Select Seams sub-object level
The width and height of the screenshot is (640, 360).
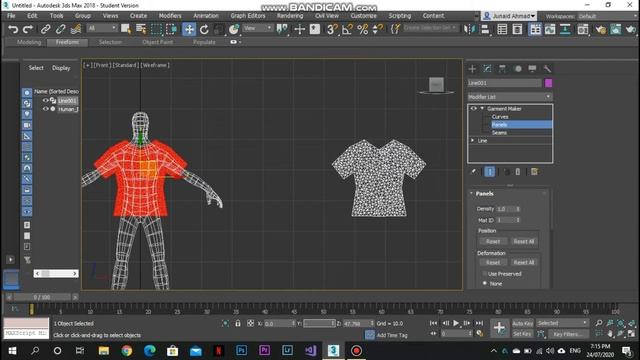point(499,133)
